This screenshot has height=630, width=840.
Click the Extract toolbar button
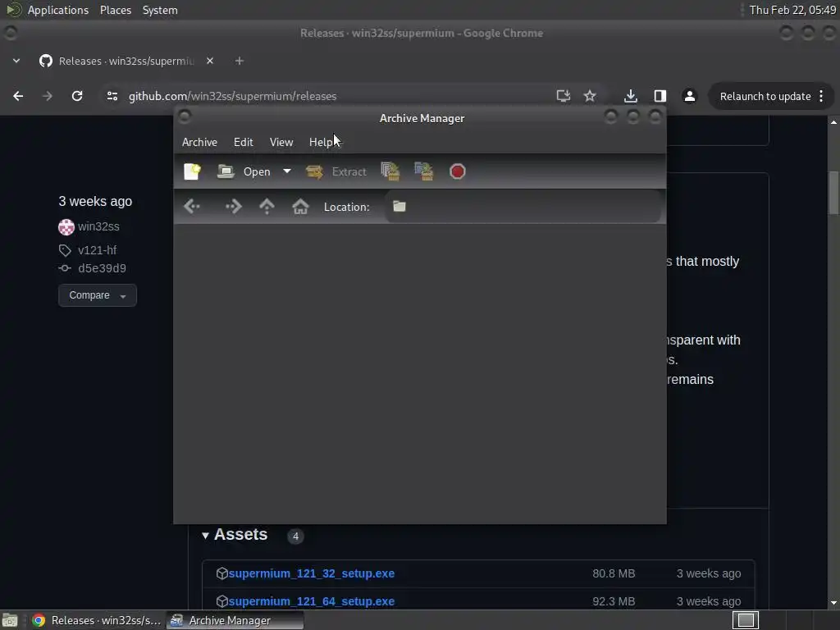pyautogui.click(x=336, y=171)
